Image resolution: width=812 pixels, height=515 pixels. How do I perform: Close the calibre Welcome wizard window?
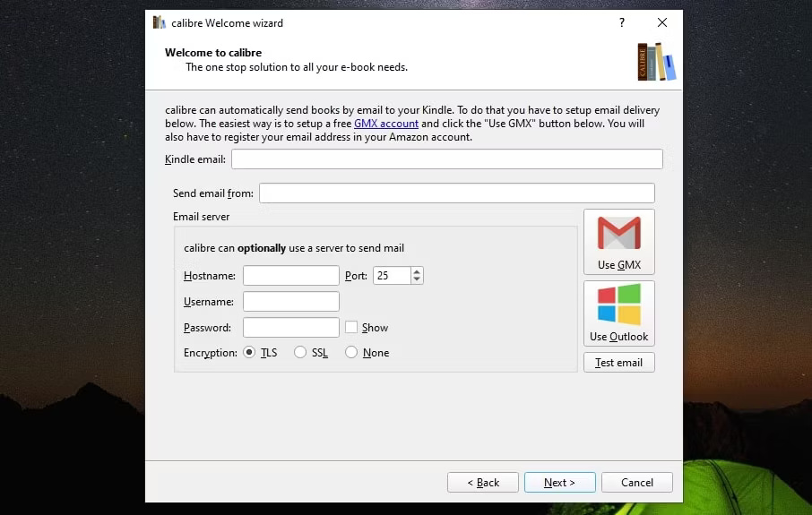(661, 22)
